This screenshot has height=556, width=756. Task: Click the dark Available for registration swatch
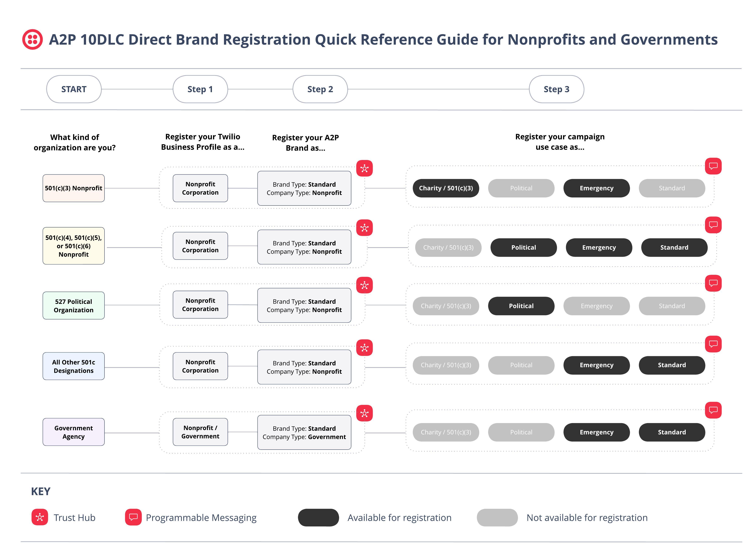pyautogui.click(x=318, y=518)
